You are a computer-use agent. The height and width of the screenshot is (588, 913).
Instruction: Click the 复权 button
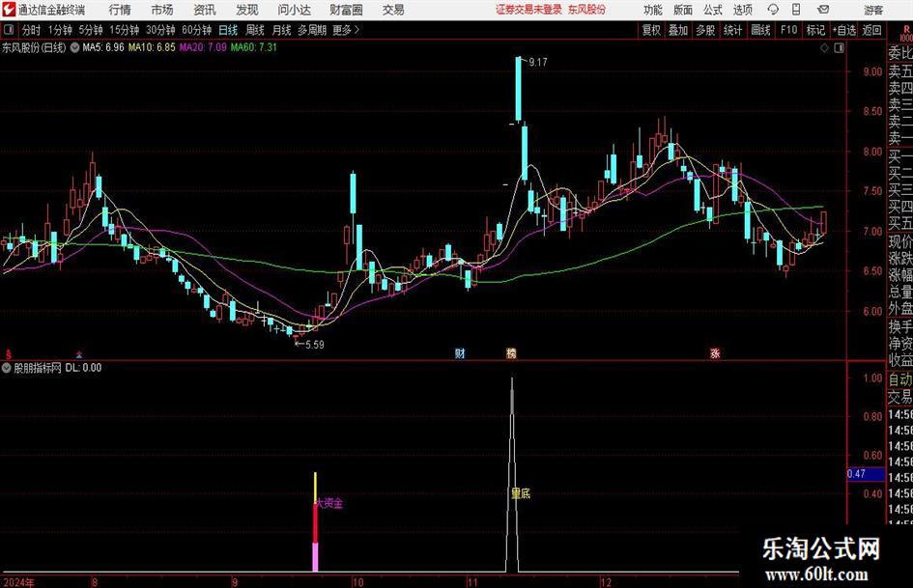click(x=651, y=30)
